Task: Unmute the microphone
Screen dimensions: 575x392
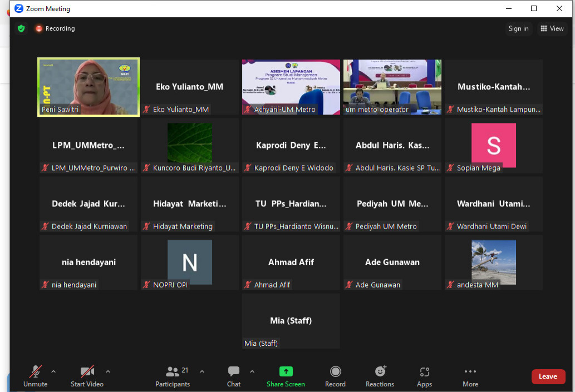Action: 36,375
